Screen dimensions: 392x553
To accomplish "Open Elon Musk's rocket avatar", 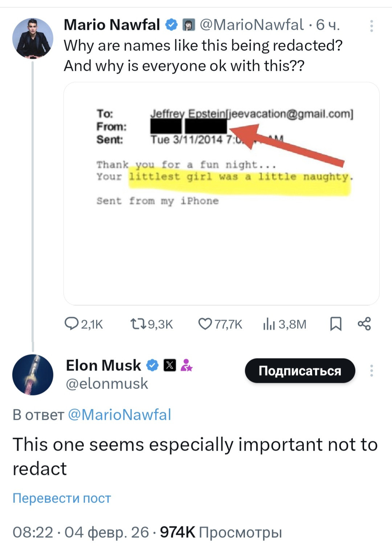I will click(33, 374).
